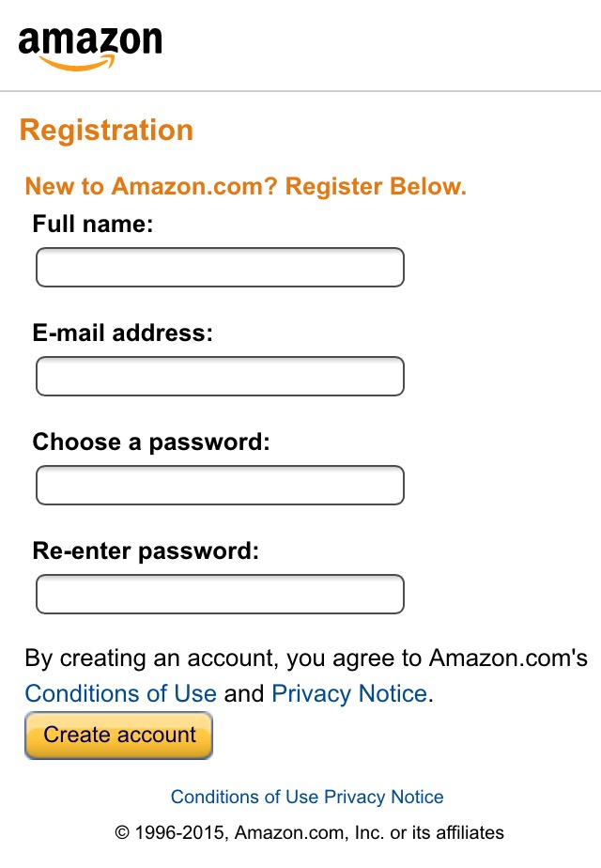Click inside the Full name field

(x=219, y=267)
